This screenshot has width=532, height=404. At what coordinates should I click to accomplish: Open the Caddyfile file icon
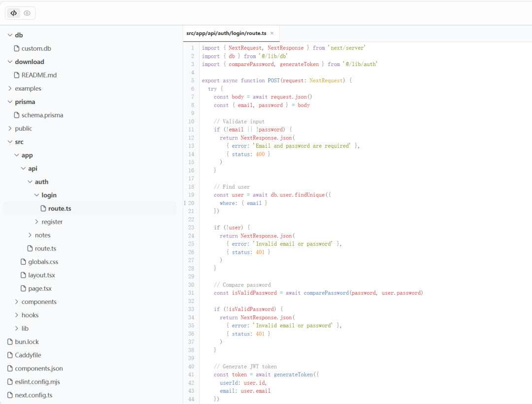pos(10,355)
